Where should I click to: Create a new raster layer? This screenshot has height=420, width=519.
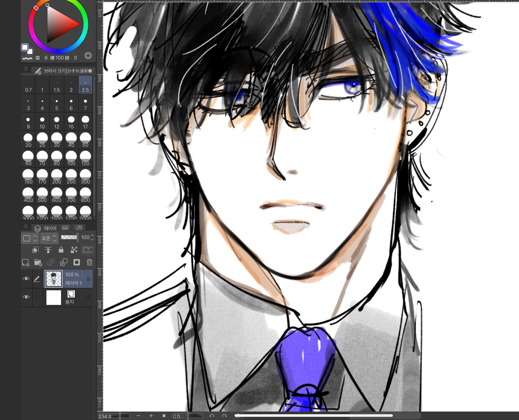26,262
